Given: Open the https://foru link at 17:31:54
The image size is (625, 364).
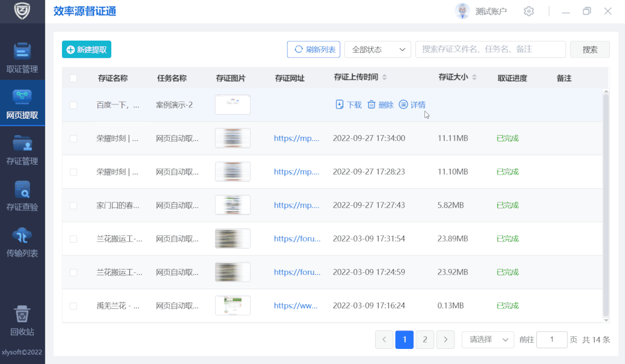Looking at the screenshot, I should tap(297, 239).
